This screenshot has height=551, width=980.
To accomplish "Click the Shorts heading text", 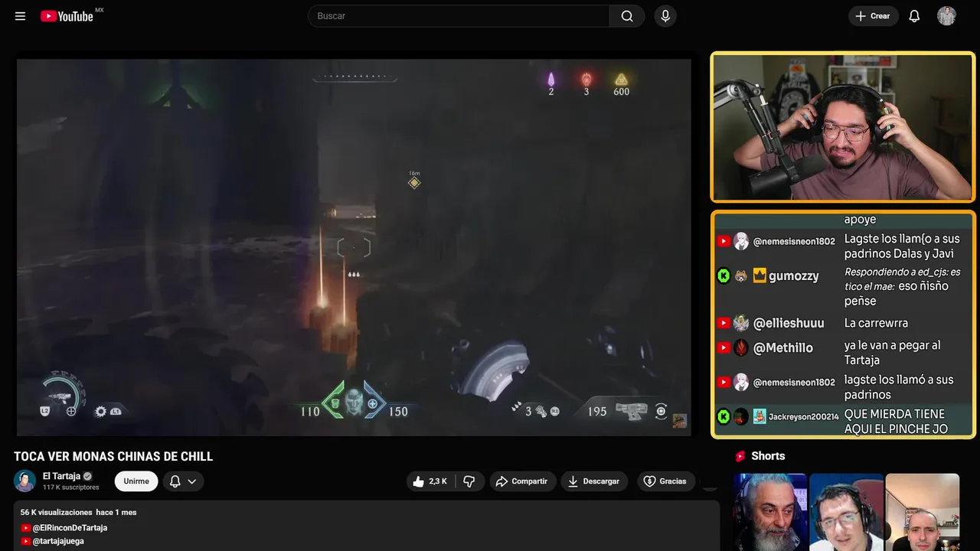I will click(768, 456).
